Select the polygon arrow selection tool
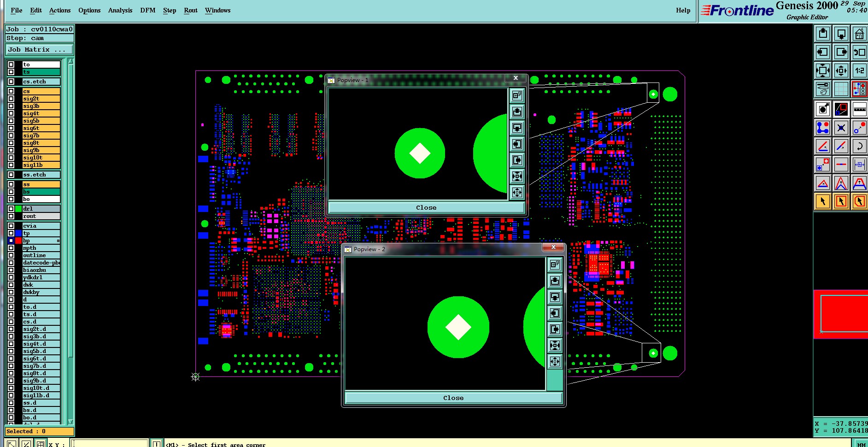 [859, 201]
